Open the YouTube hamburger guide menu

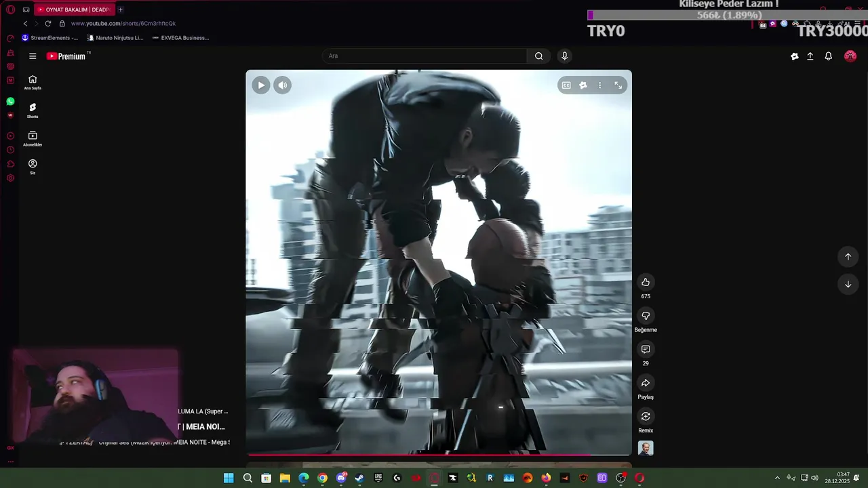tap(33, 56)
